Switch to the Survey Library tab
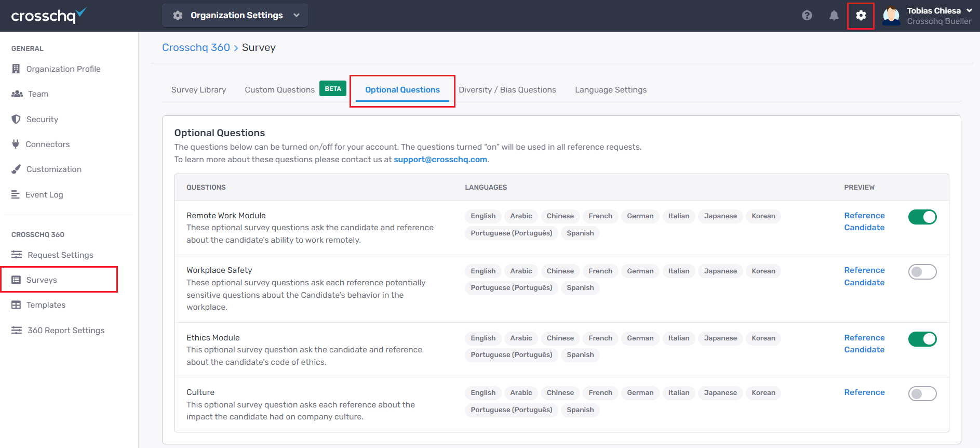The height and width of the screenshot is (448, 980). coord(198,89)
